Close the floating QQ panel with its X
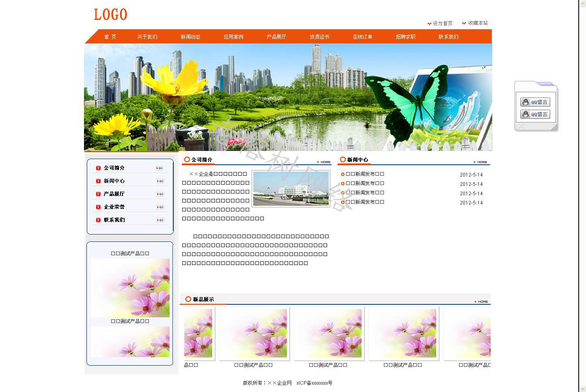586x392 pixels. pyautogui.click(x=521, y=127)
